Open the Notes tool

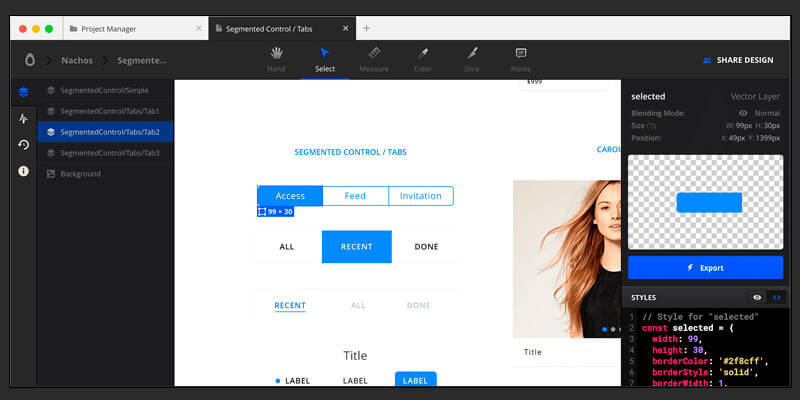[x=520, y=59]
